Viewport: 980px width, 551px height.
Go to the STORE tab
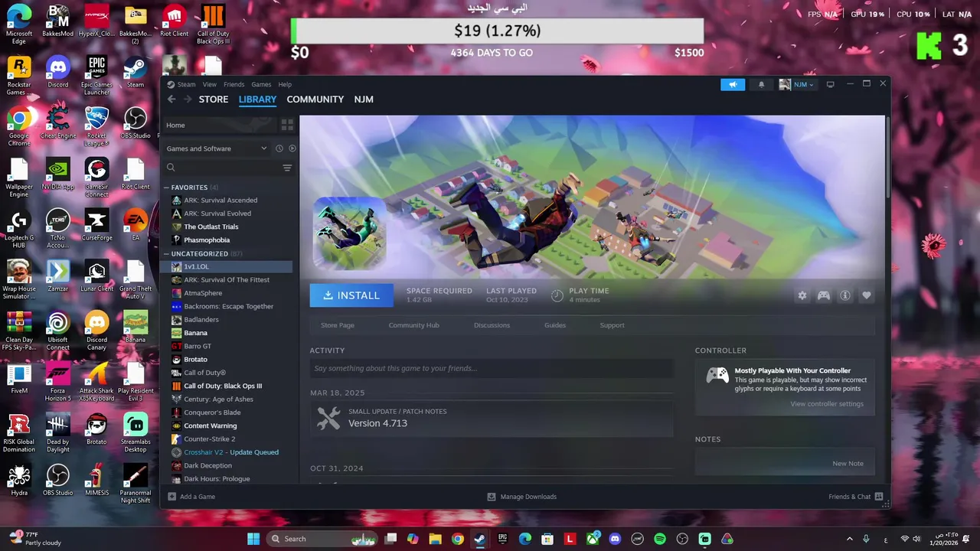click(214, 99)
